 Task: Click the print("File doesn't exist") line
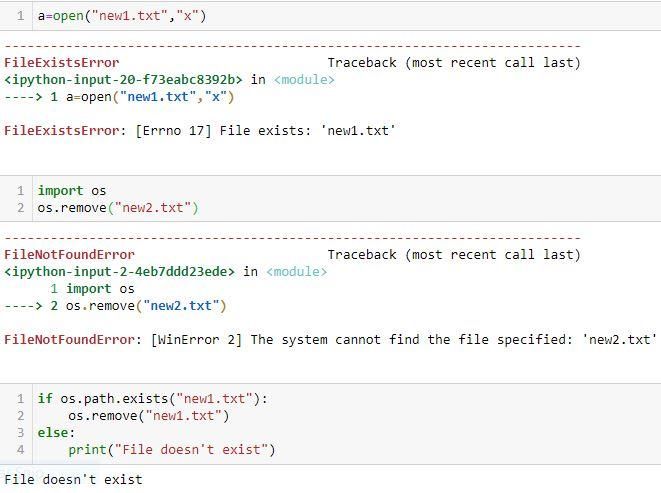click(172, 450)
